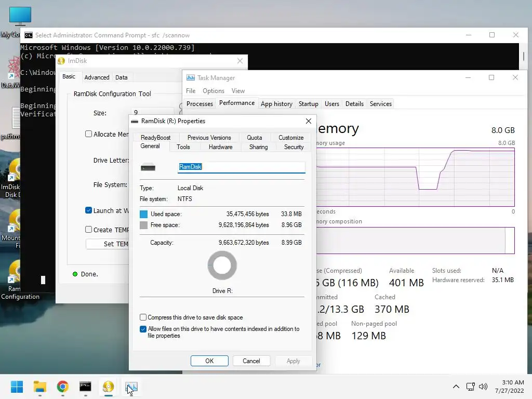Close the RamDisk Properties dialog
This screenshot has height=399, width=532.
(x=309, y=121)
